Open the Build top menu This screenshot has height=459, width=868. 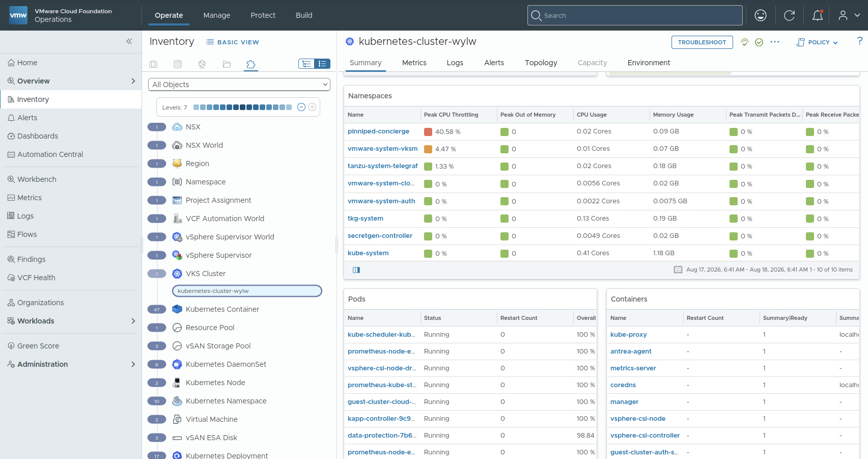pyautogui.click(x=304, y=15)
